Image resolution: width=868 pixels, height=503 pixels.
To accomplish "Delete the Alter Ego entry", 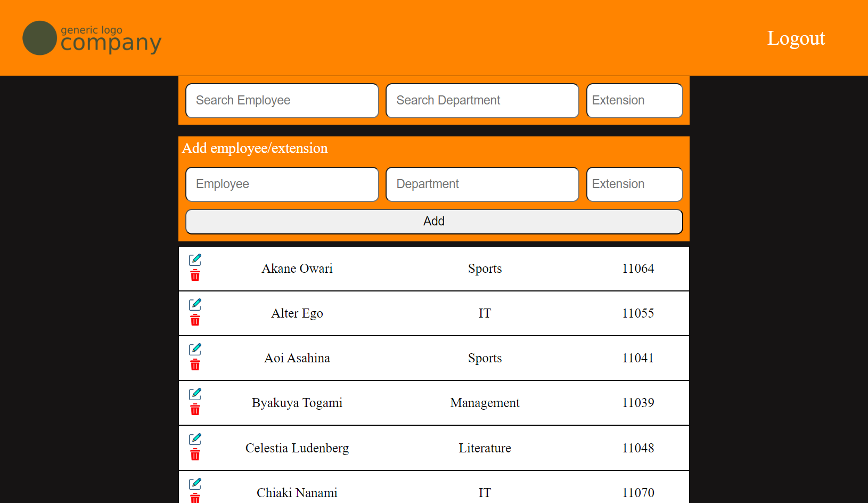I will pyautogui.click(x=195, y=320).
